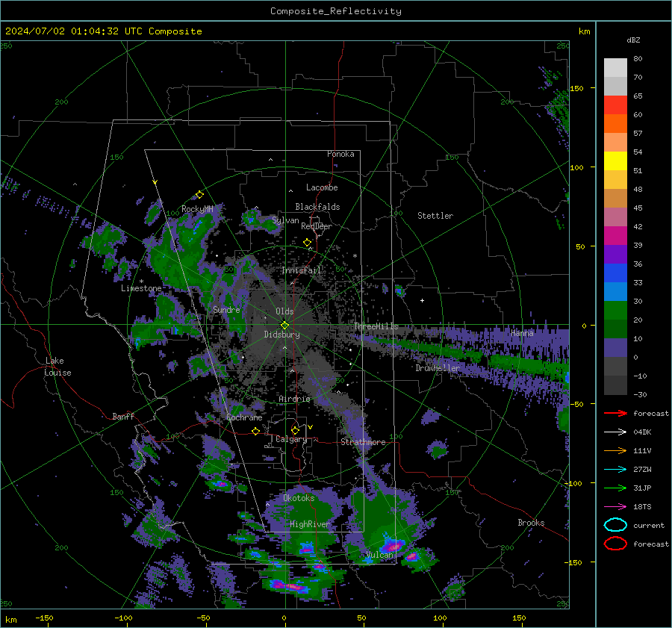Click the Innisfail city label
The width and height of the screenshot is (672, 628).
(301, 270)
